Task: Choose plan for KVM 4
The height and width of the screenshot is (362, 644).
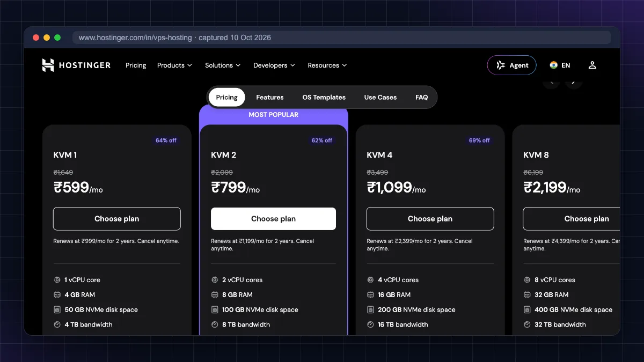Action: click(430, 219)
